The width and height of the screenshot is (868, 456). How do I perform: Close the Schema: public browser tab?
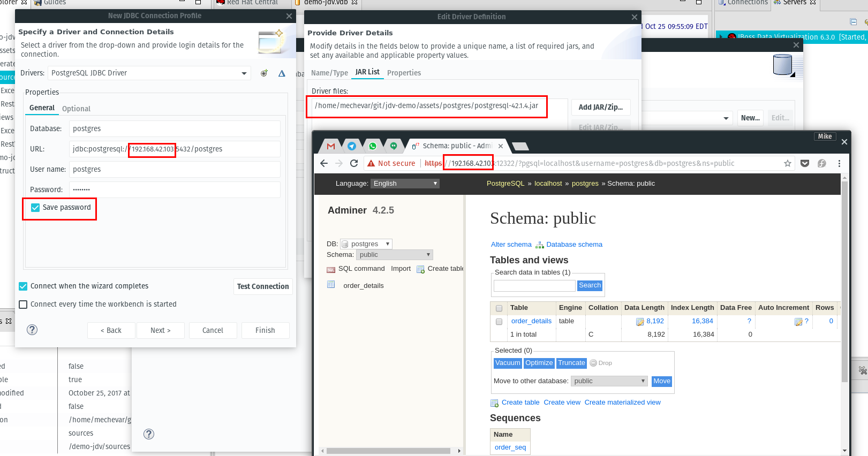click(501, 146)
